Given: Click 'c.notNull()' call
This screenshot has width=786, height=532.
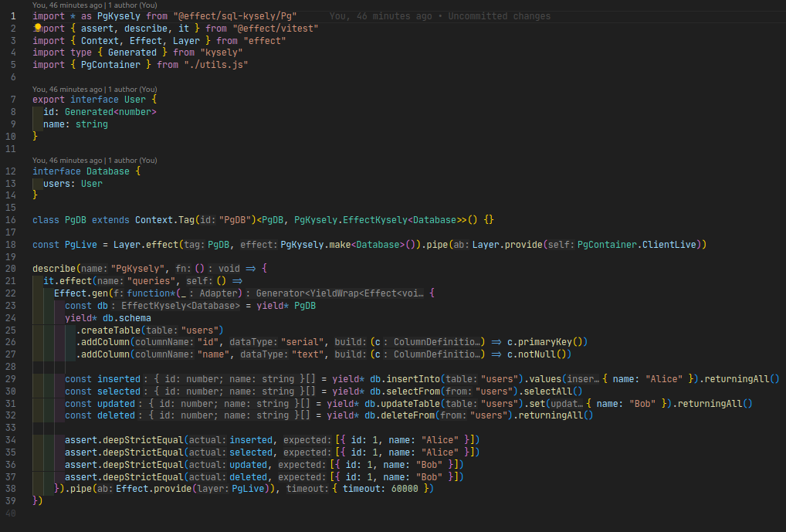Looking at the screenshot, I should 537,354.
